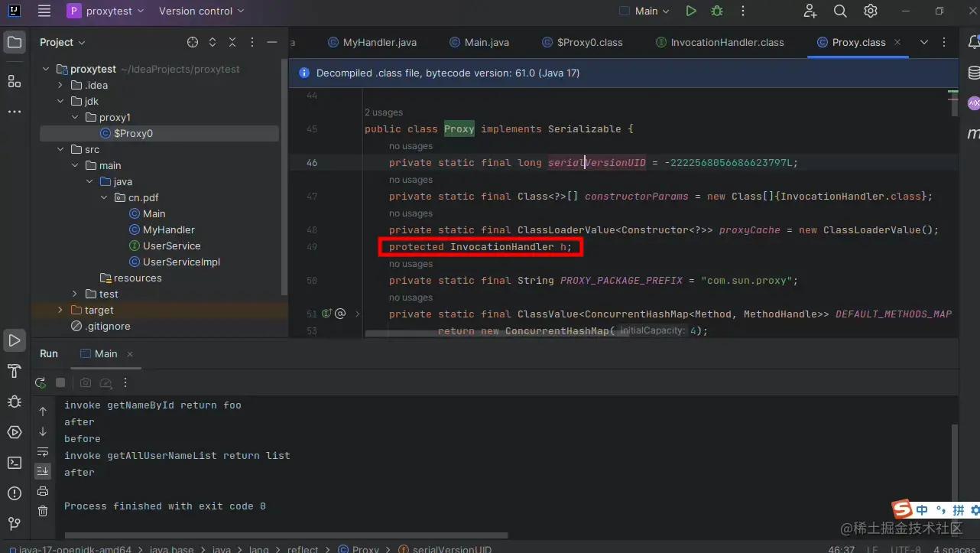Viewport: 980px width, 553px height.
Task: Collapse the proxytest project node
Action: (x=46, y=69)
